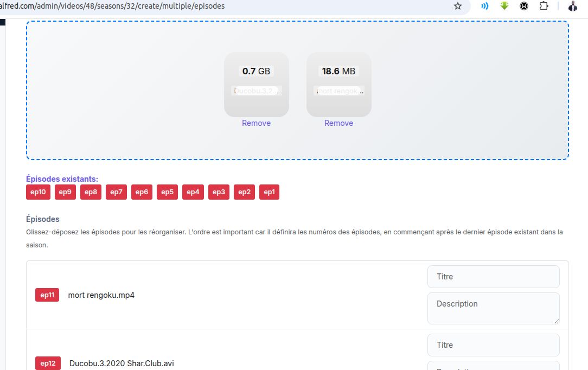Focus the Titre field for mort rengoku.mp4
The width and height of the screenshot is (588, 370).
pos(493,277)
